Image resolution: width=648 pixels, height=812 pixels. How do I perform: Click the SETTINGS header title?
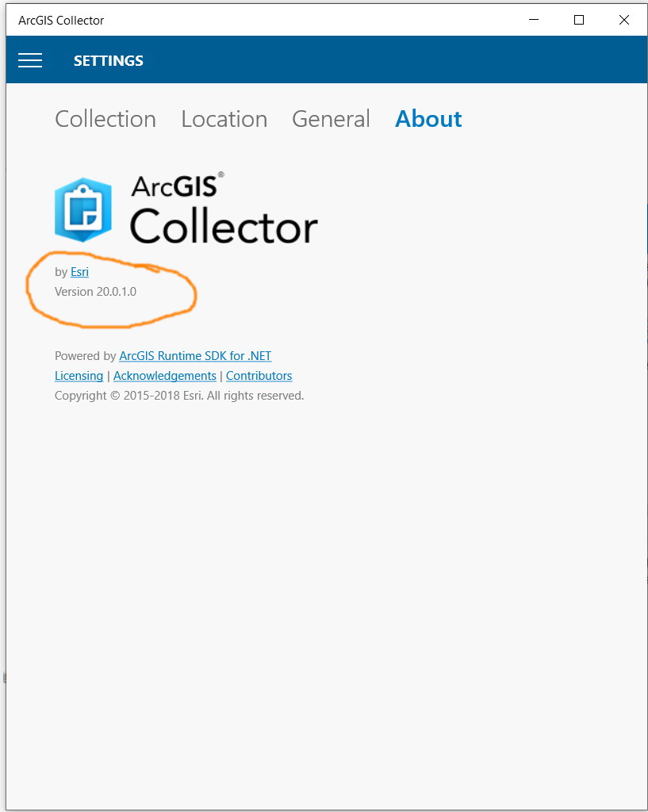tap(108, 60)
